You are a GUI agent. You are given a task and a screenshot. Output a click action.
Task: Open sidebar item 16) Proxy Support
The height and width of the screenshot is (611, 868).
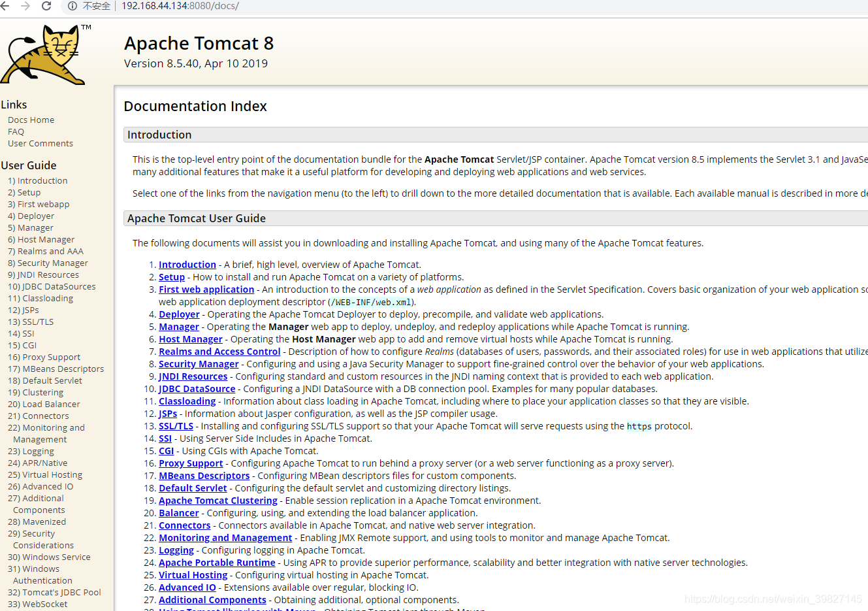[x=44, y=357]
